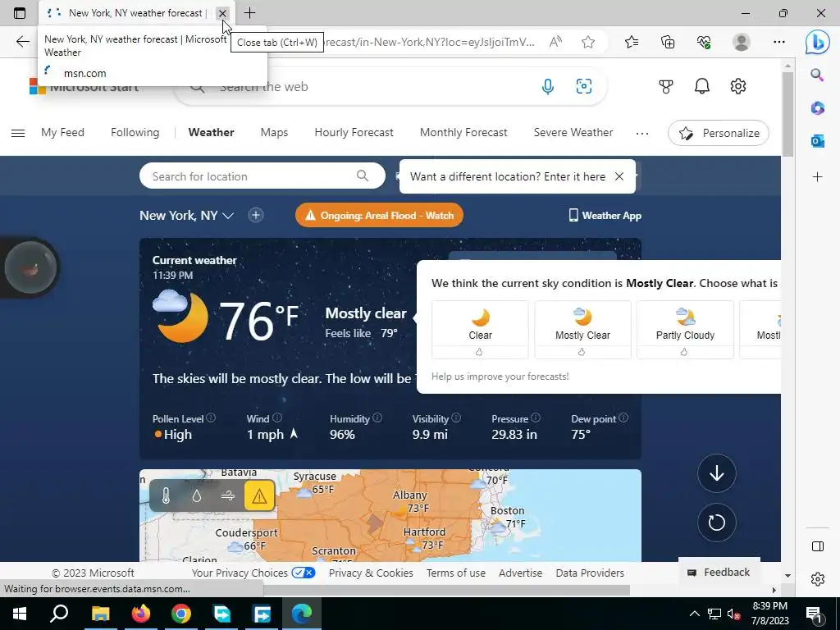Launch Firefox from the taskbar

[x=141, y=614]
